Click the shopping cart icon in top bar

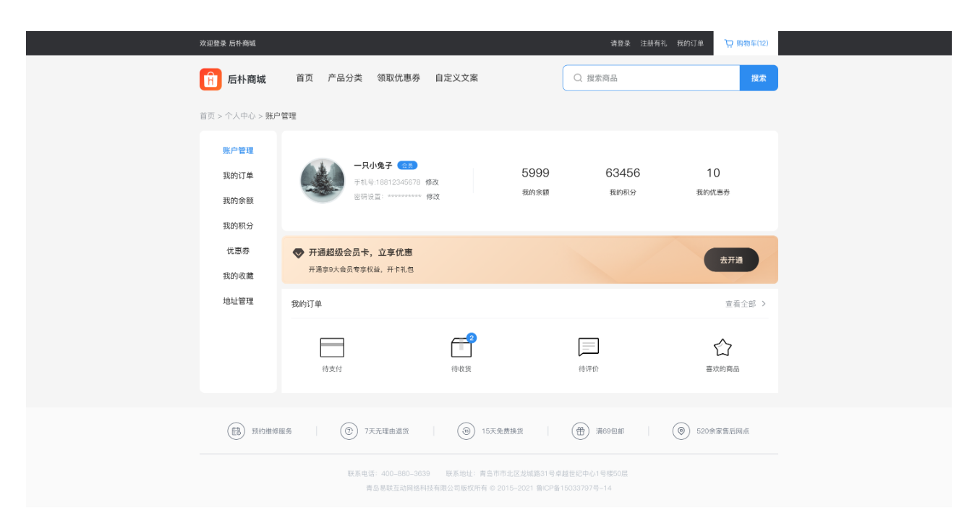coord(729,43)
